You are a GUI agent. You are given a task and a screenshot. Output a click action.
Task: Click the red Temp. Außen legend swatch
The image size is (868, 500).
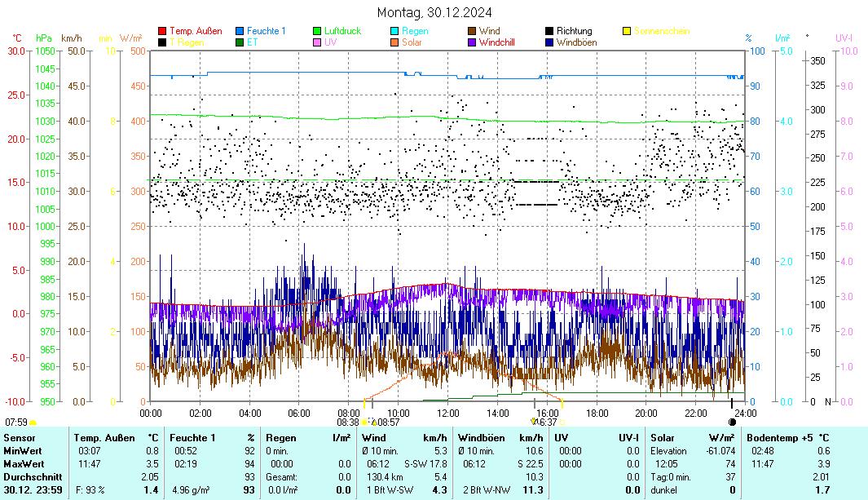(x=162, y=32)
